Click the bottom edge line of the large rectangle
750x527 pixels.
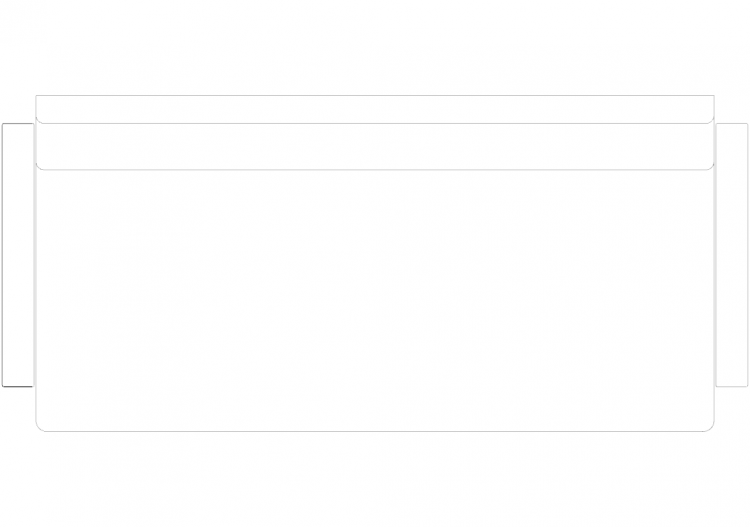(375, 431)
